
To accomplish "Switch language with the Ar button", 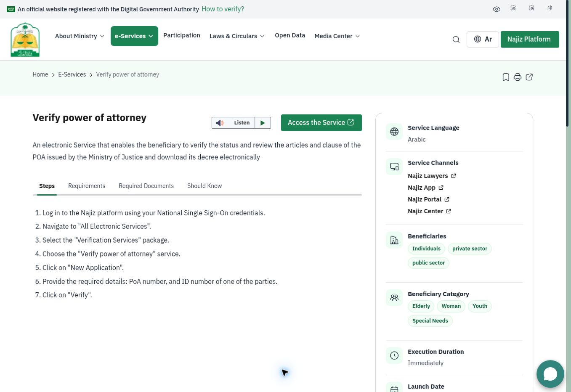I will pos(483,39).
